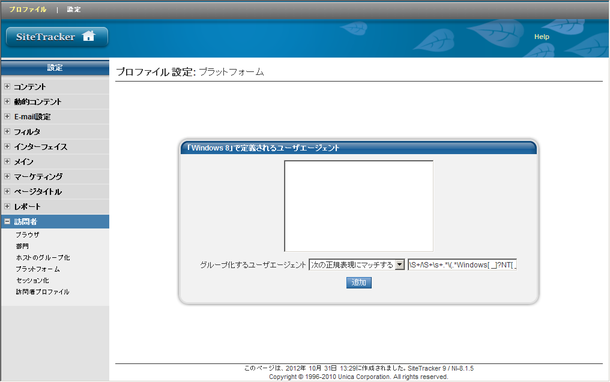Open the ブラウザ sub-item
Screen dimensions: 610x382
(28, 235)
